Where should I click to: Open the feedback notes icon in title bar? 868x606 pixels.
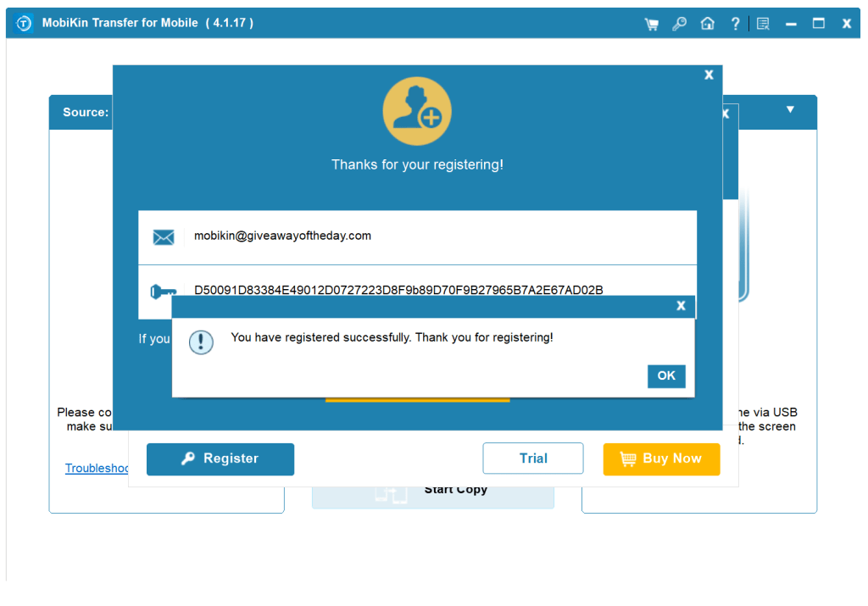763,24
